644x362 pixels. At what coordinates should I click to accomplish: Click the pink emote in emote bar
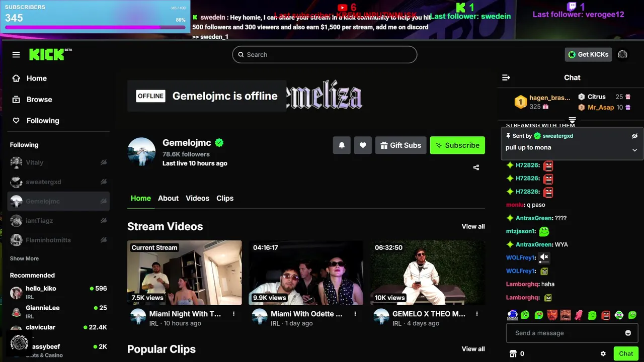[x=579, y=315]
